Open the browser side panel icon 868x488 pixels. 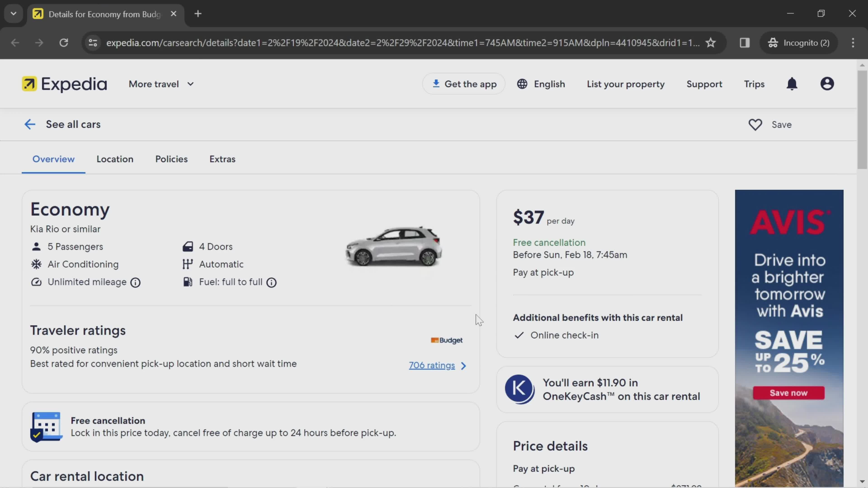click(x=745, y=43)
